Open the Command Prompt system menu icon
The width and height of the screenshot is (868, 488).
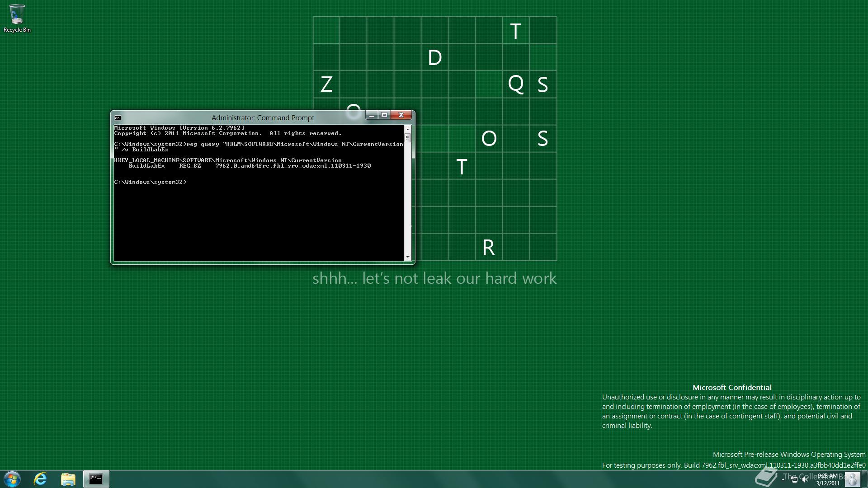tap(117, 117)
